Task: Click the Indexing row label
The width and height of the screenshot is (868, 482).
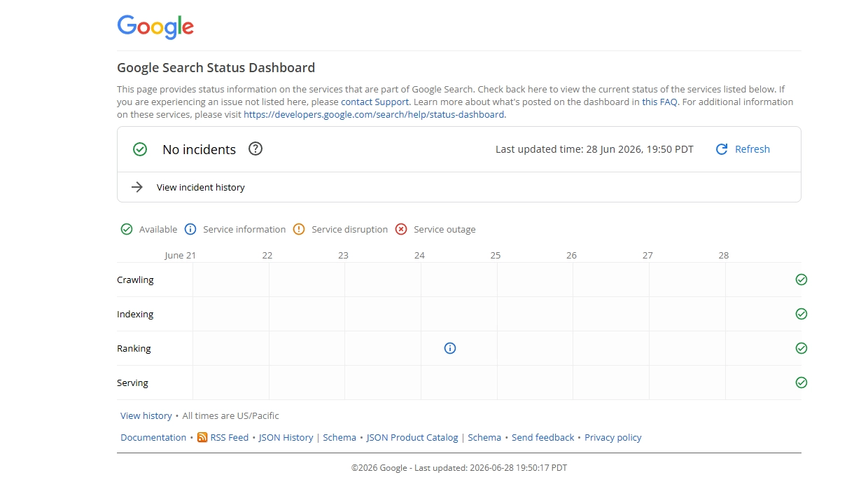Action: 135,314
